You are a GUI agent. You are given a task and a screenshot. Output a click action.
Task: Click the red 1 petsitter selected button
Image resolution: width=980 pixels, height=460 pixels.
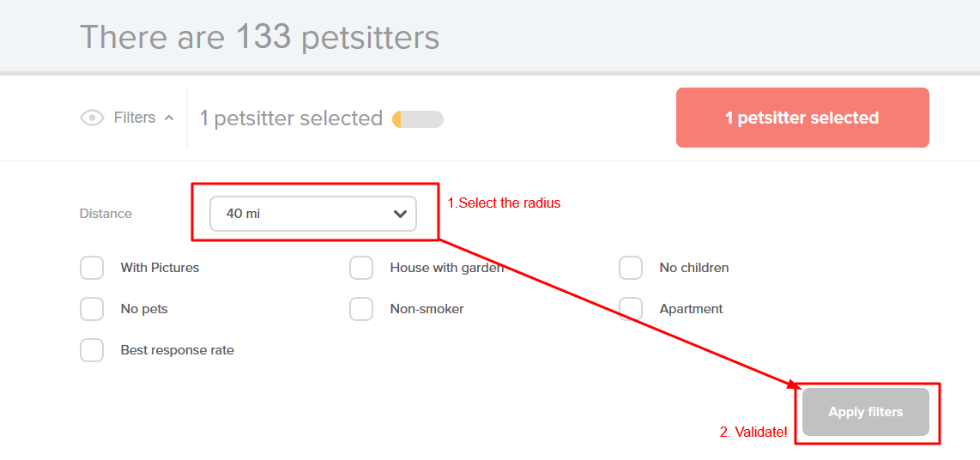(x=802, y=118)
